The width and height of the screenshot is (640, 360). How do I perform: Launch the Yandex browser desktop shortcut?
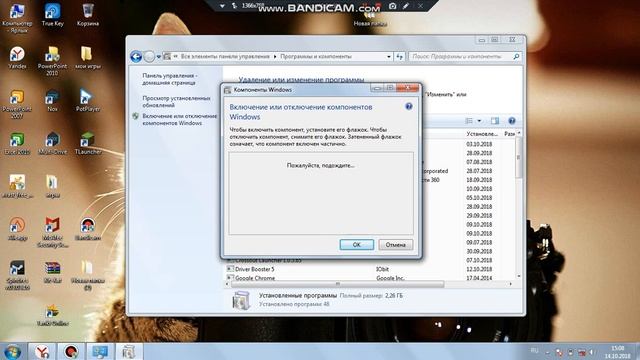click(17, 58)
